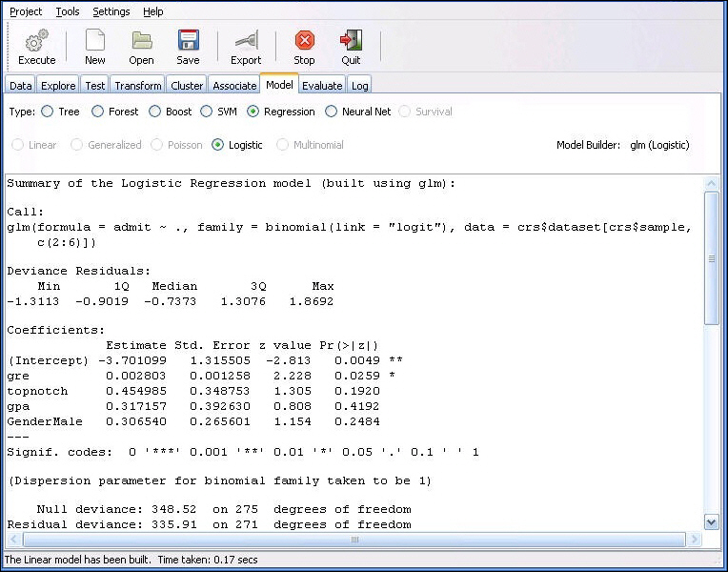
Task: Select the Model tab
Action: pos(279,85)
